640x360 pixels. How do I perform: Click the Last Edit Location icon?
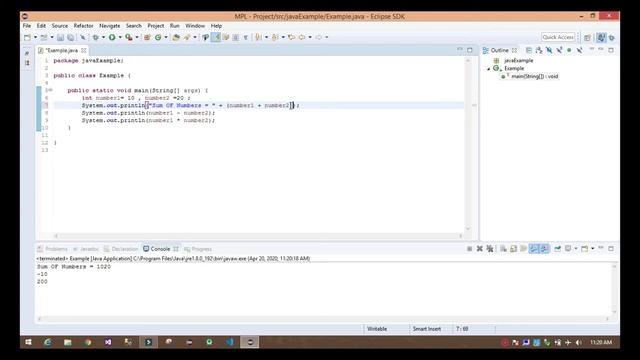pos(291,37)
